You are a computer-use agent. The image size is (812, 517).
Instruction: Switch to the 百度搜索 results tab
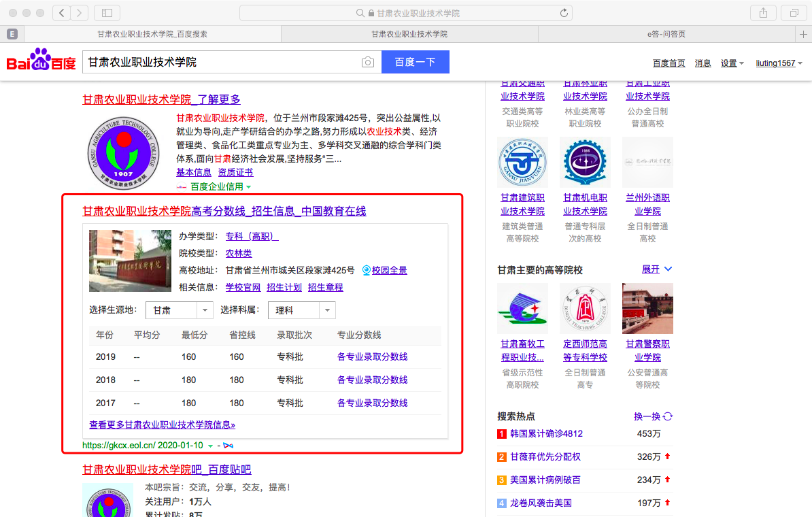click(152, 34)
